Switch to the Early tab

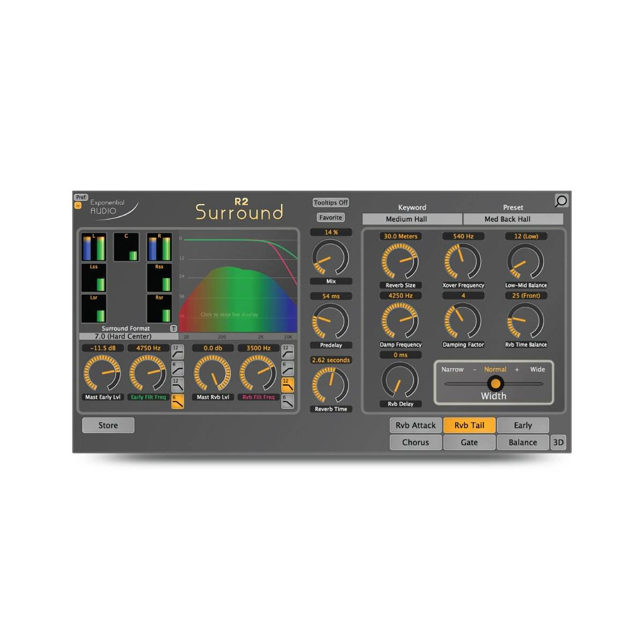click(x=523, y=425)
